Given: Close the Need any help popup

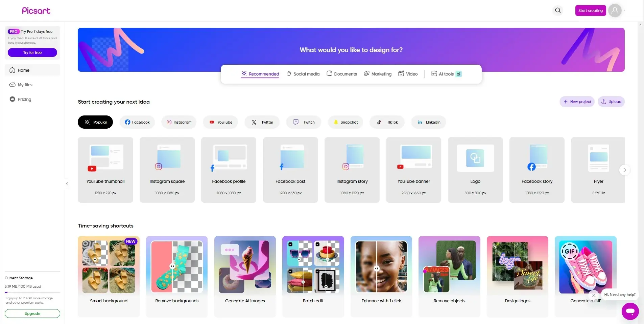Looking at the screenshot, I should click(594, 295).
